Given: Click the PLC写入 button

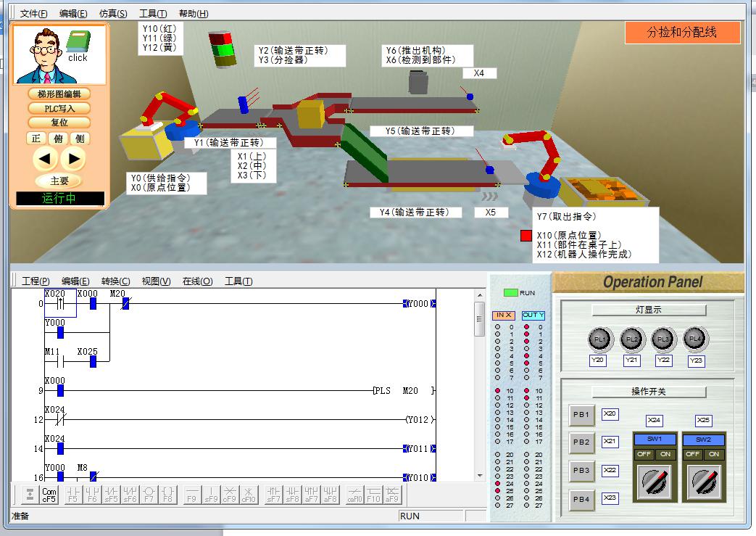Looking at the screenshot, I should point(59,108).
